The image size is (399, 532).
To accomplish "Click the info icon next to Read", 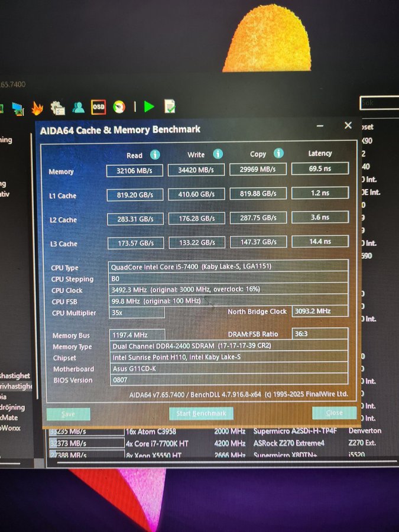I will click(x=155, y=155).
